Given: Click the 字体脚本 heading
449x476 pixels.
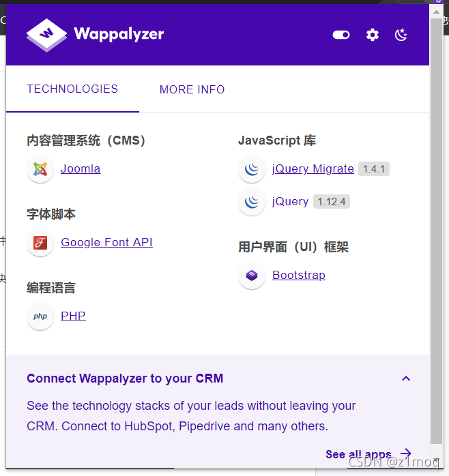Looking at the screenshot, I should [x=51, y=214].
